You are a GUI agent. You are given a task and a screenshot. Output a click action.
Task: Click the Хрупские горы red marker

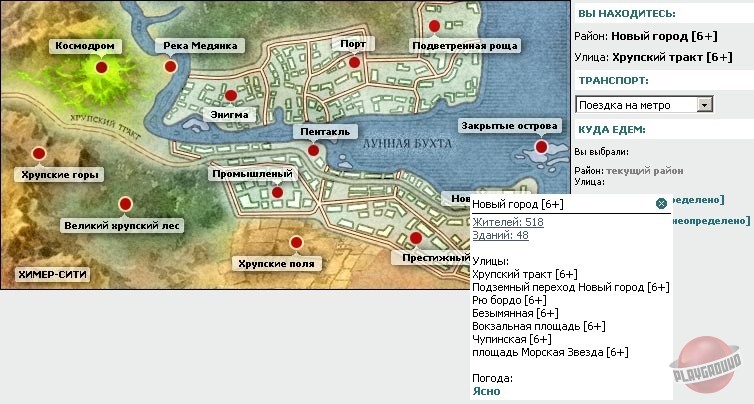click(x=39, y=153)
